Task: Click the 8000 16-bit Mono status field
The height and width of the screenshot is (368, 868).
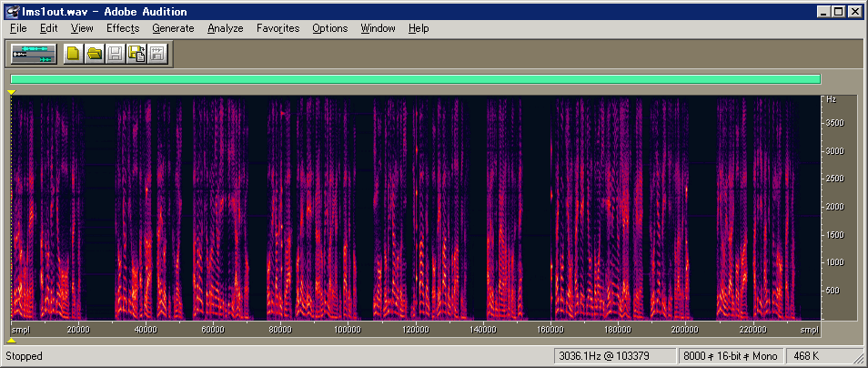Action: pos(731,356)
